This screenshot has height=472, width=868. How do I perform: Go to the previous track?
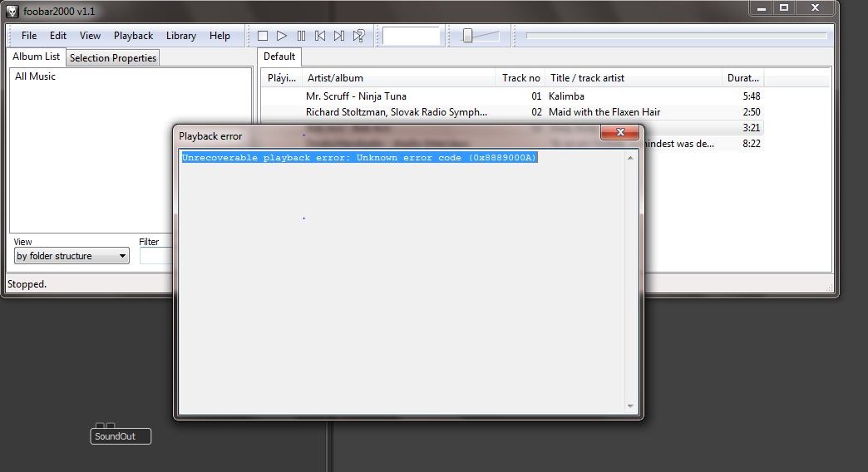pos(320,36)
